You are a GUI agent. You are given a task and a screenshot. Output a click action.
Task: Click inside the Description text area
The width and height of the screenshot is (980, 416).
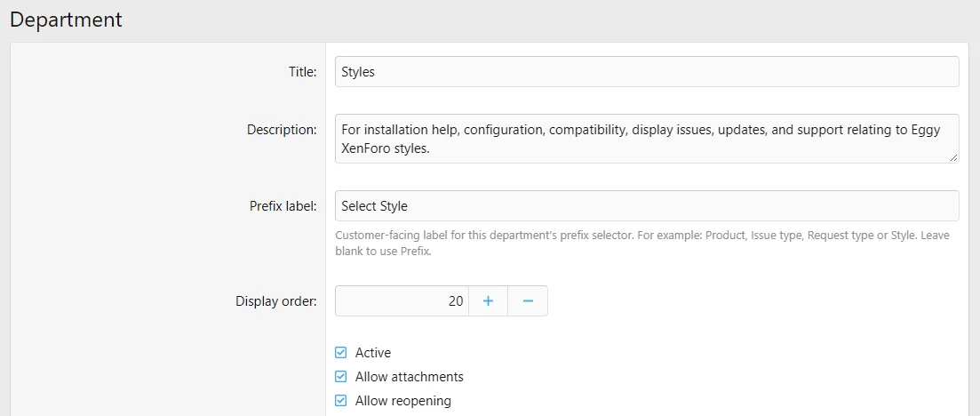647,139
